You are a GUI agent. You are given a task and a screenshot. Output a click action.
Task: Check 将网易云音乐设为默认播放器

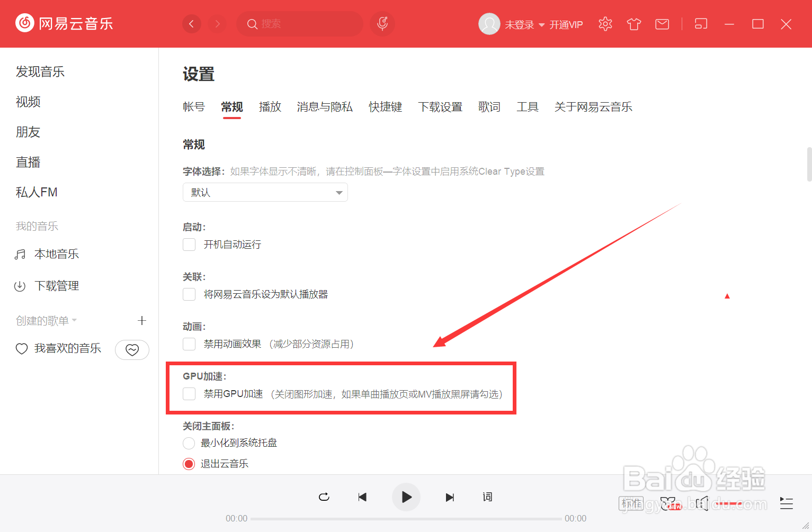189,294
